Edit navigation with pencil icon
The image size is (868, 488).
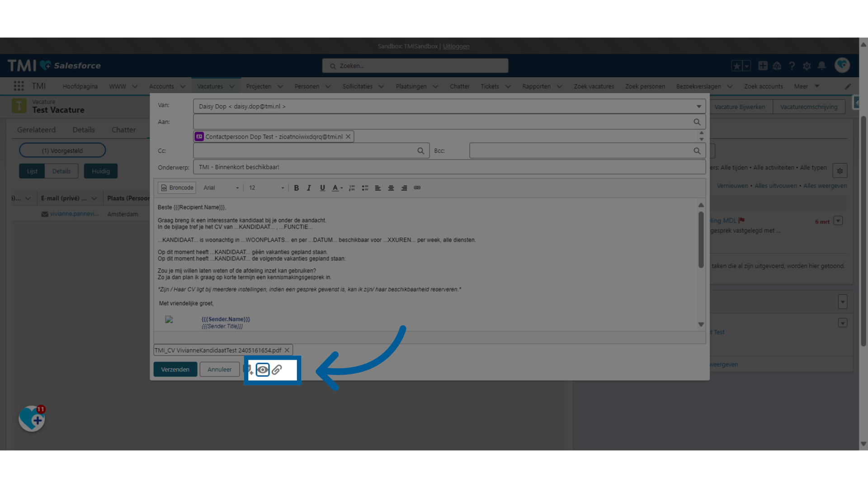(848, 86)
